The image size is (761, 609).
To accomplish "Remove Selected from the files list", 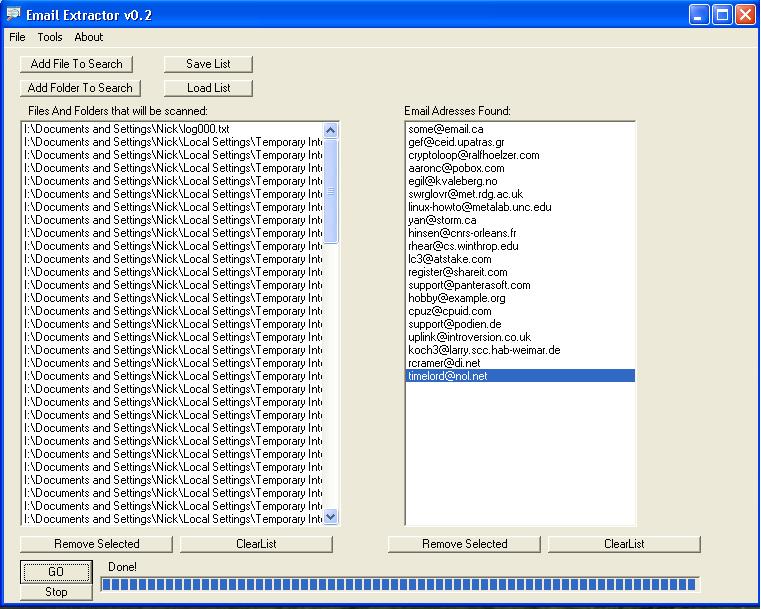I will [97, 544].
